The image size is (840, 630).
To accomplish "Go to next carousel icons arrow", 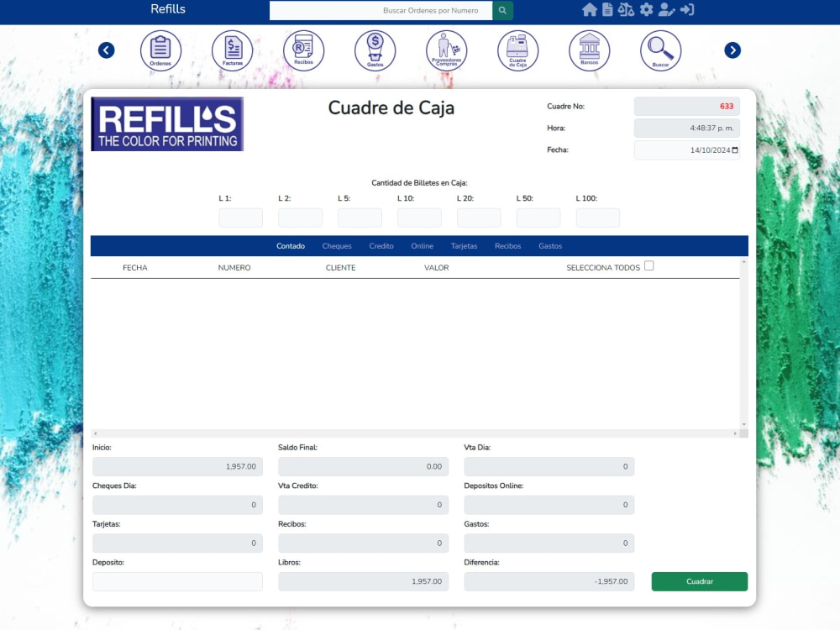I will (x=732, y=50).
